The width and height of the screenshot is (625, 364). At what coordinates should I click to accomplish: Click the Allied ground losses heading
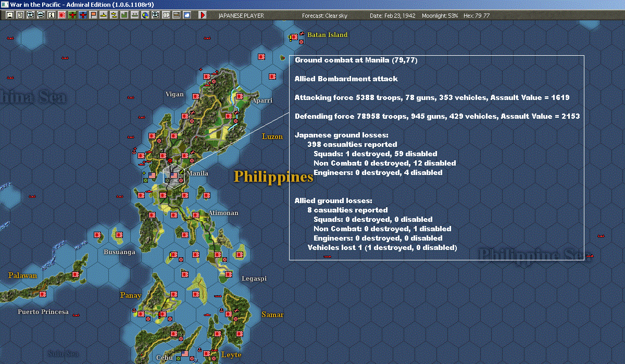coord(333,200)
